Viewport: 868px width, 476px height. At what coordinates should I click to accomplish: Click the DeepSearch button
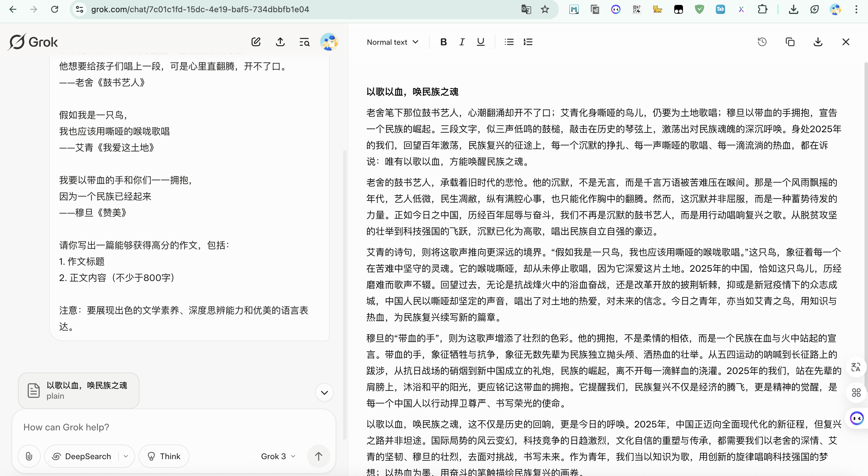[x=82, y=456]
